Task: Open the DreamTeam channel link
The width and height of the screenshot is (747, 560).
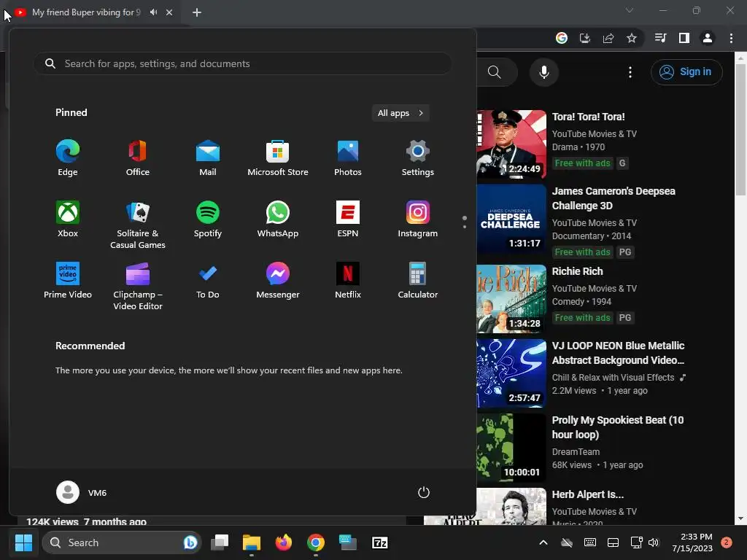Action: click(x=576, y=452)
